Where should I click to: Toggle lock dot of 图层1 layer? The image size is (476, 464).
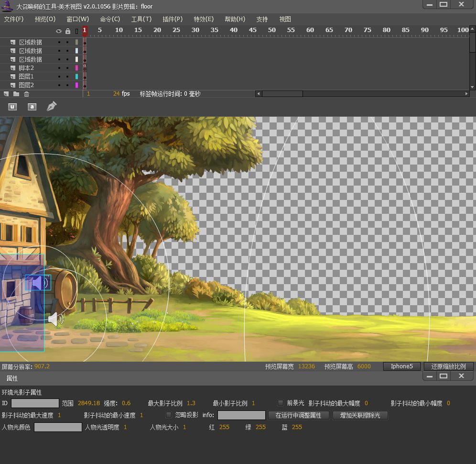67,76
